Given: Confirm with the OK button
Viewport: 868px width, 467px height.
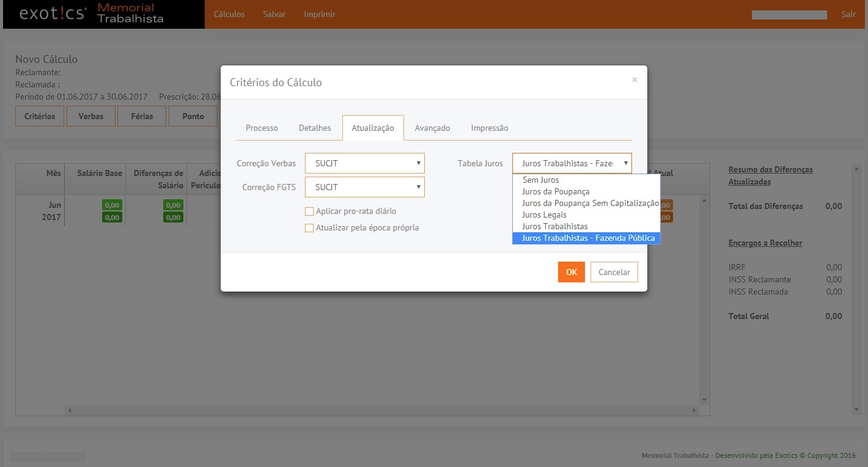Looking at the screenshot, I should [x=571, y=272].
